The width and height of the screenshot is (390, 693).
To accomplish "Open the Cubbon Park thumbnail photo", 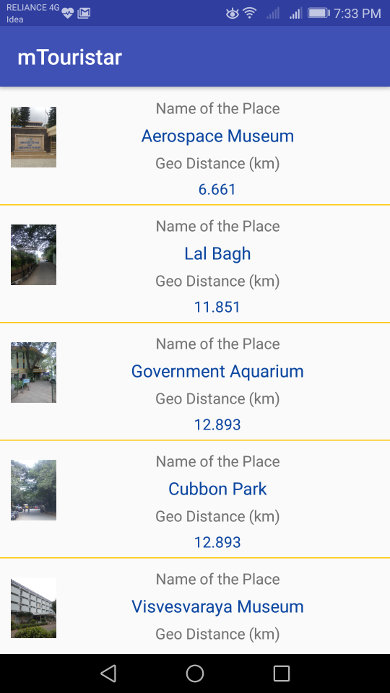I will (34, 490).
